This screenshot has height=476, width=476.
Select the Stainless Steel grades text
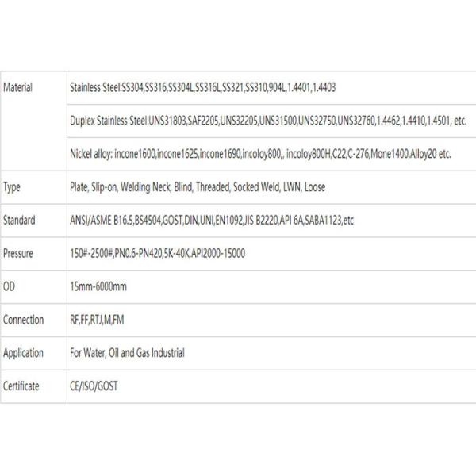(203, 87)
